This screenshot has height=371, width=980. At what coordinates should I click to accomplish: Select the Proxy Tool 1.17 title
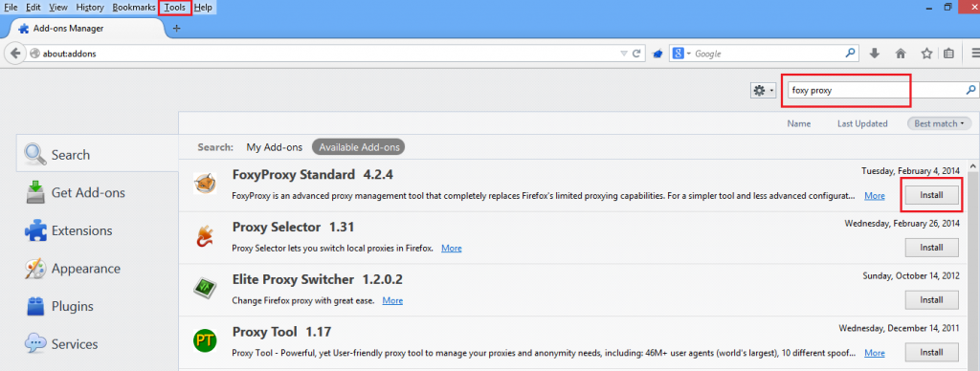pos(282,332)
